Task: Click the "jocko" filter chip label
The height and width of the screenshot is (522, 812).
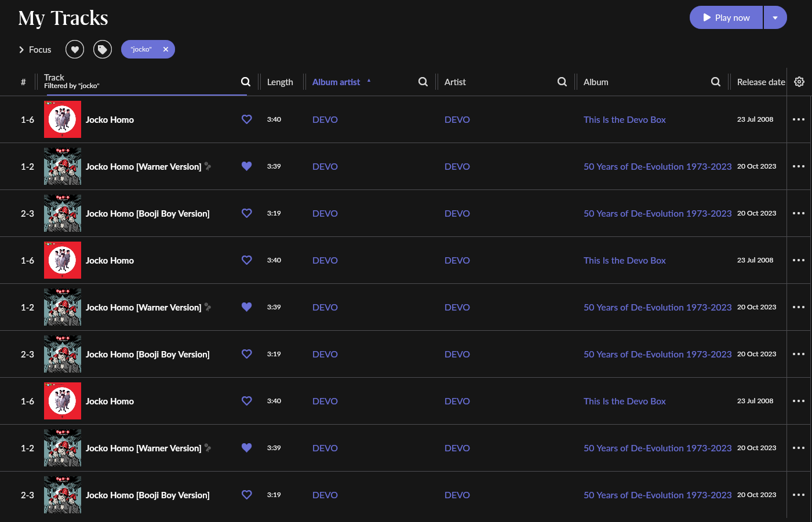Action: tap(141, 49)
